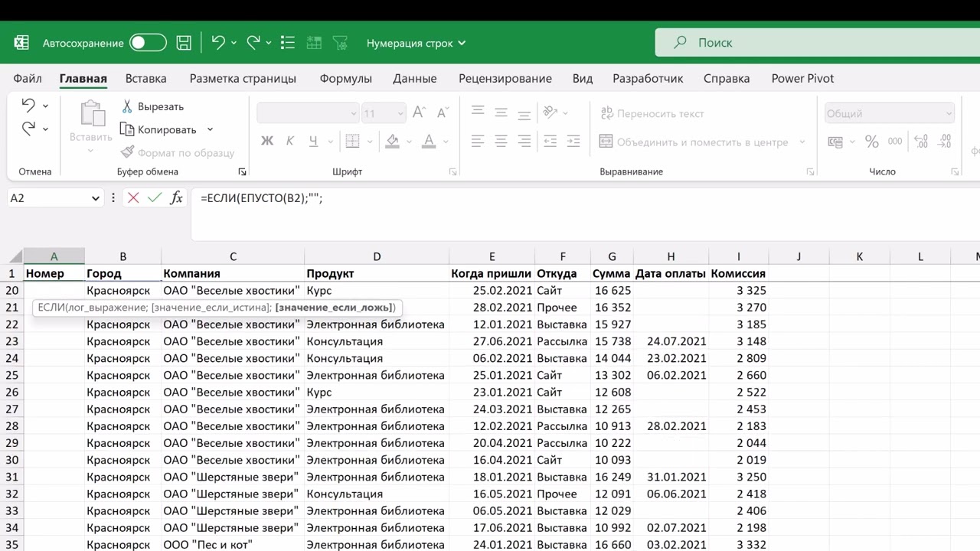This screenshot has height=551, width=980.
Task: Click the percent style icon
Action: coord(871,142)
